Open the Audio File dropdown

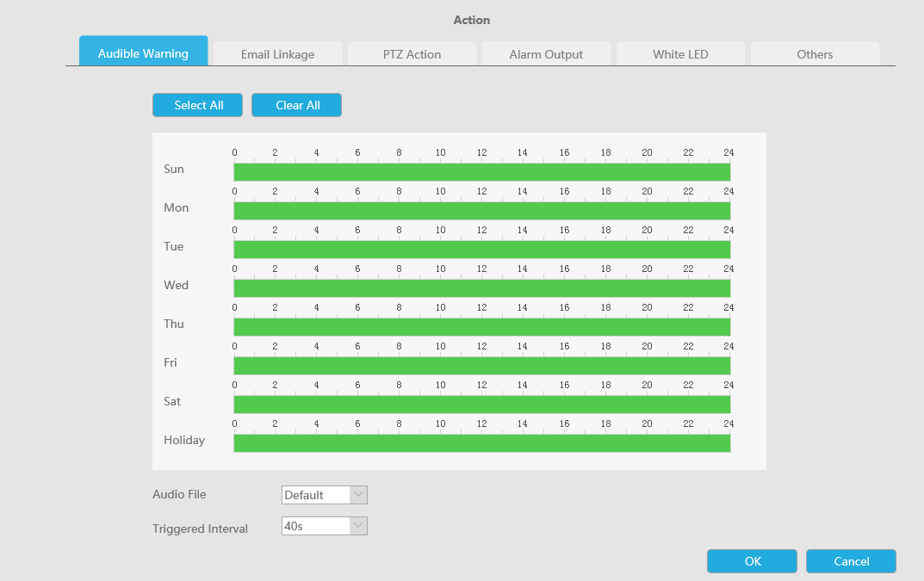pos(325,495)
